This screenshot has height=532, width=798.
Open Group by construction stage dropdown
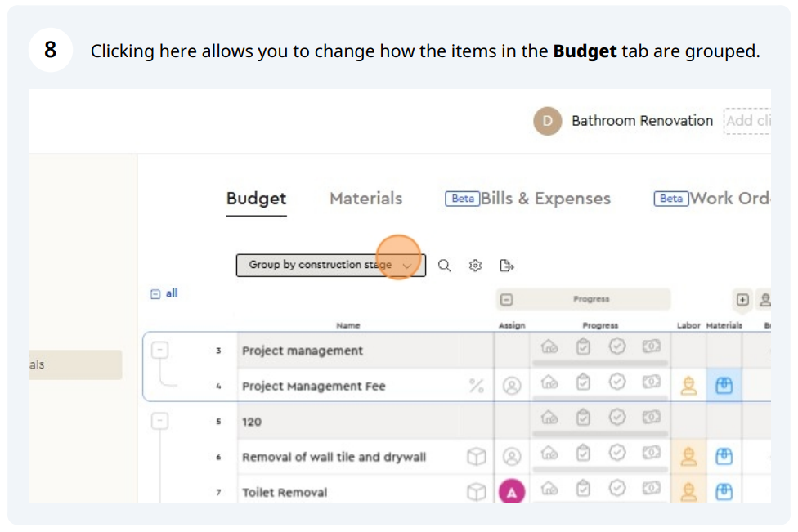click(330, 266)
